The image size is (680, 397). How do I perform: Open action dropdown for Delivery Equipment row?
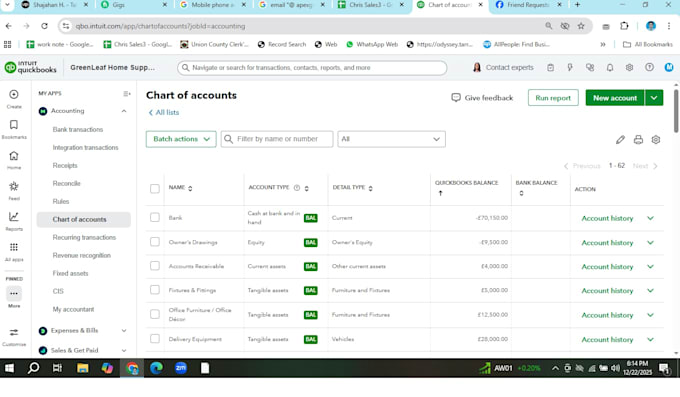pyautogui.click(x=651, y=339)
